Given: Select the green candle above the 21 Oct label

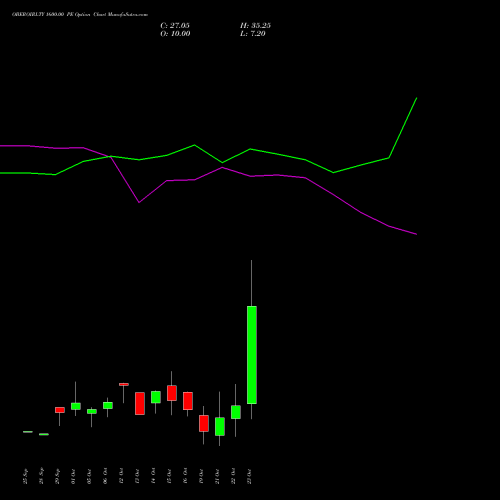Looking at the screenshot, I should click(220, 426).
